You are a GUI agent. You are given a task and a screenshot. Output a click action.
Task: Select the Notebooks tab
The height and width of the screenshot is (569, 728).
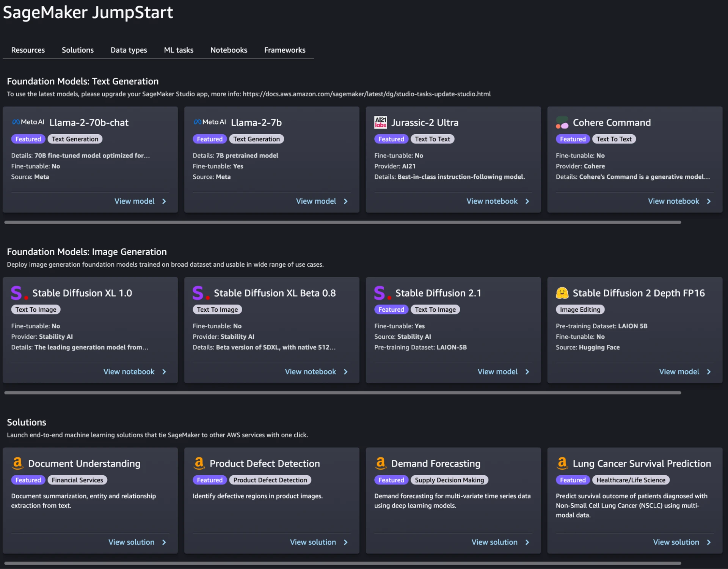(x=229, y=50)
